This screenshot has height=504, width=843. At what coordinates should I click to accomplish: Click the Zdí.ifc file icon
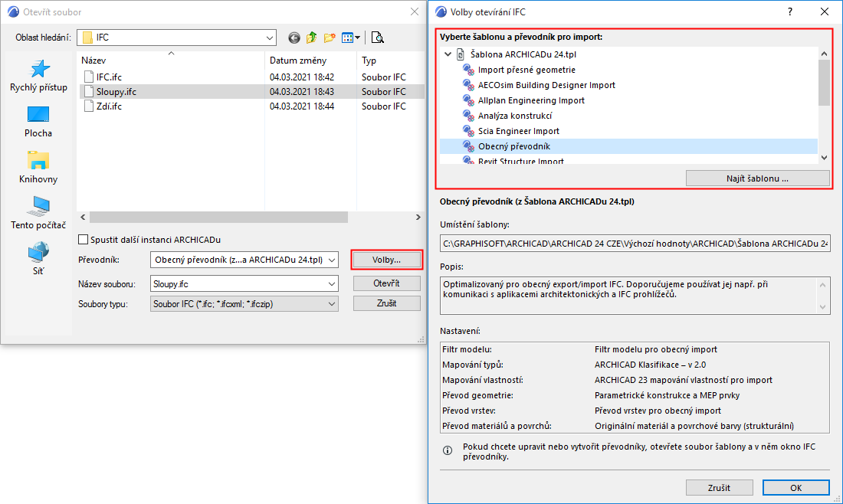pos(89,106)
